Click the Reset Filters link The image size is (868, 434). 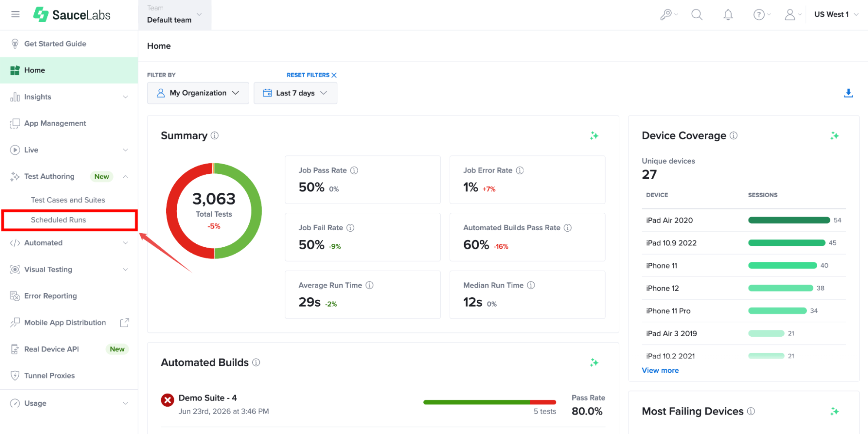coord(311,75)
